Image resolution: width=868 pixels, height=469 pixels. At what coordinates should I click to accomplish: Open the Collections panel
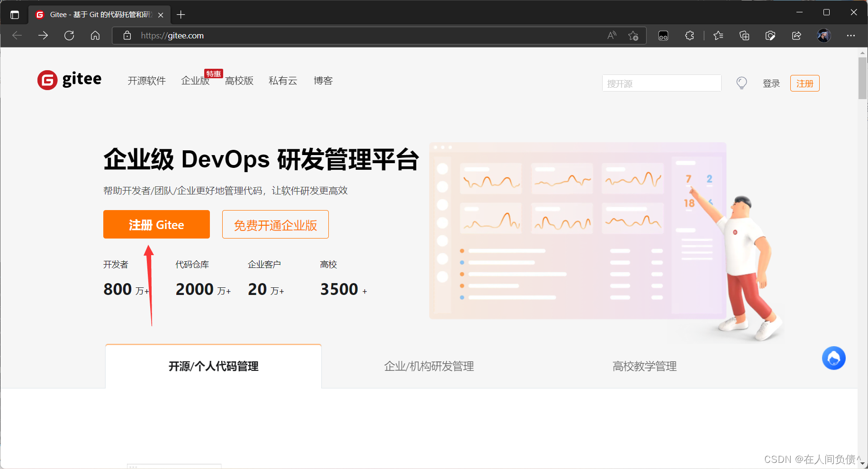point(744,36)
